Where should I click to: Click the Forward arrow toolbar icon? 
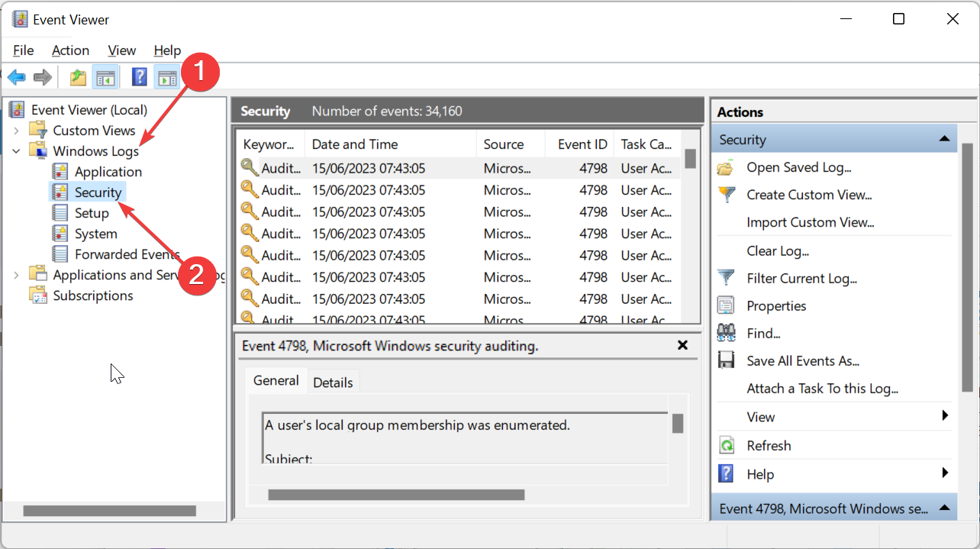(x=43, y=77)
